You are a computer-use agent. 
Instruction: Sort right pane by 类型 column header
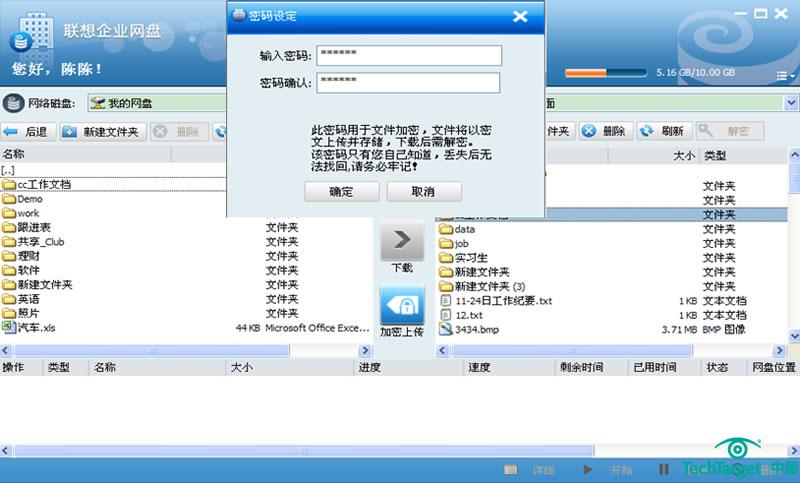point(743,156)
